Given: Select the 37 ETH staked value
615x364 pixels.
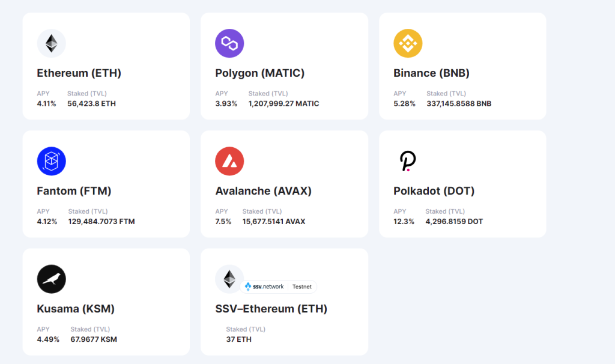Looking at the screenshot, I should (238, 339).
